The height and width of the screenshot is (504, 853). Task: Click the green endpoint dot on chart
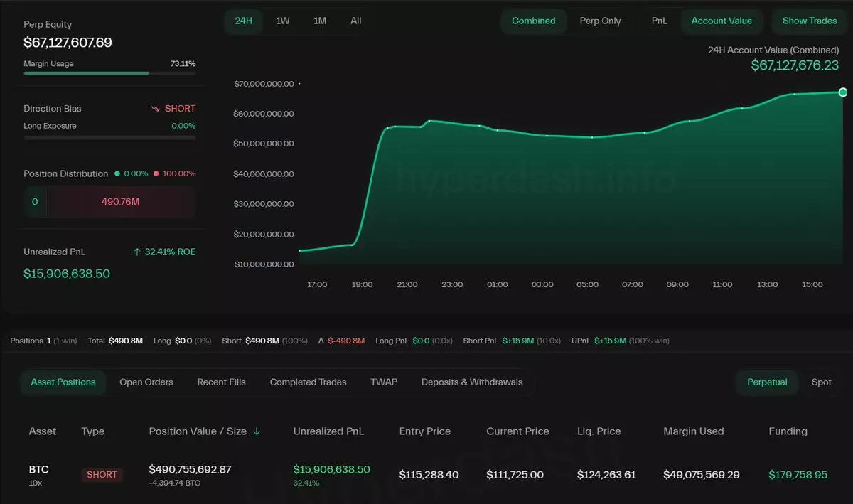click(843, 92)
